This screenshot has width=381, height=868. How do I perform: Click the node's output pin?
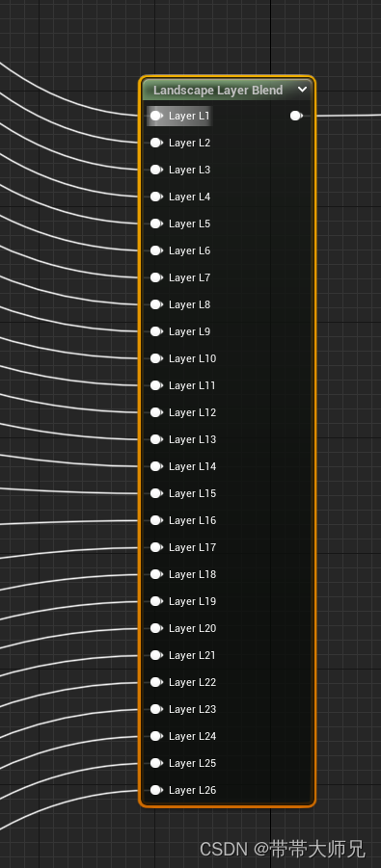[x=296, y=116]
